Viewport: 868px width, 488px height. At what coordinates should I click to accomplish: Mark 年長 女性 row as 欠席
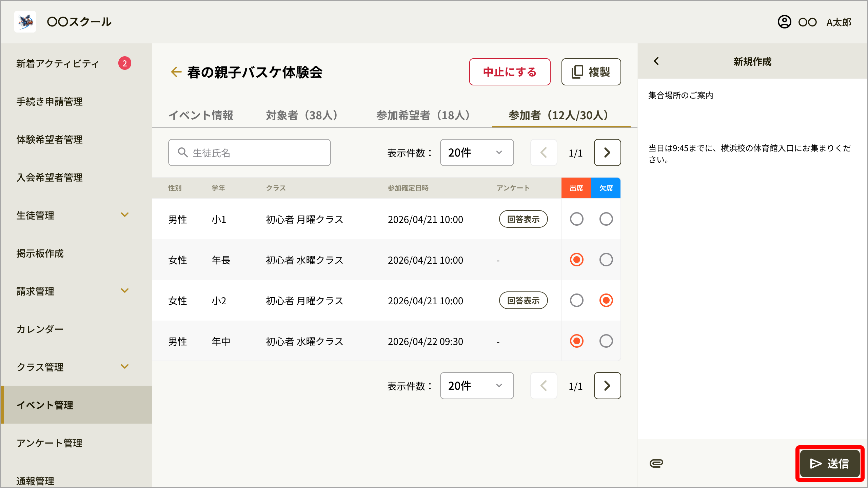[606, 260]
